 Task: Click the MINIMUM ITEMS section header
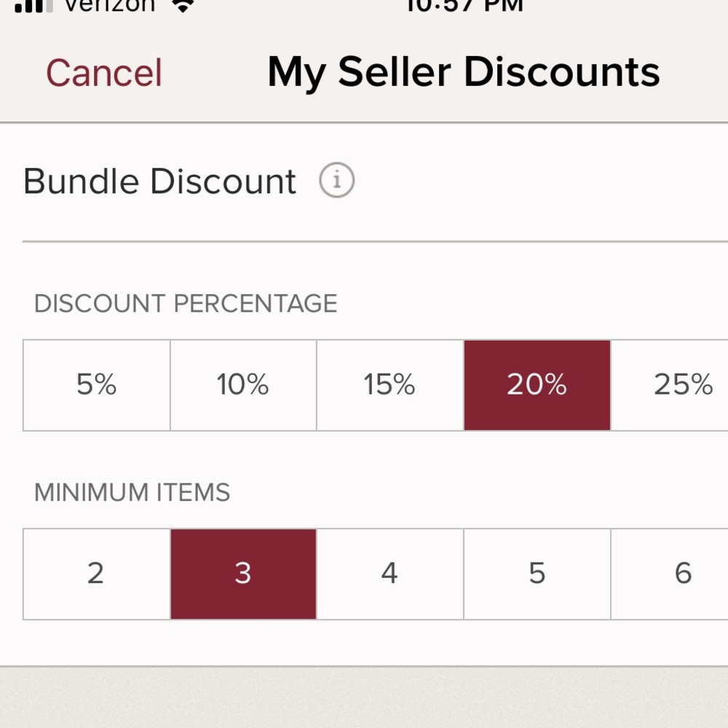[132, 493]
